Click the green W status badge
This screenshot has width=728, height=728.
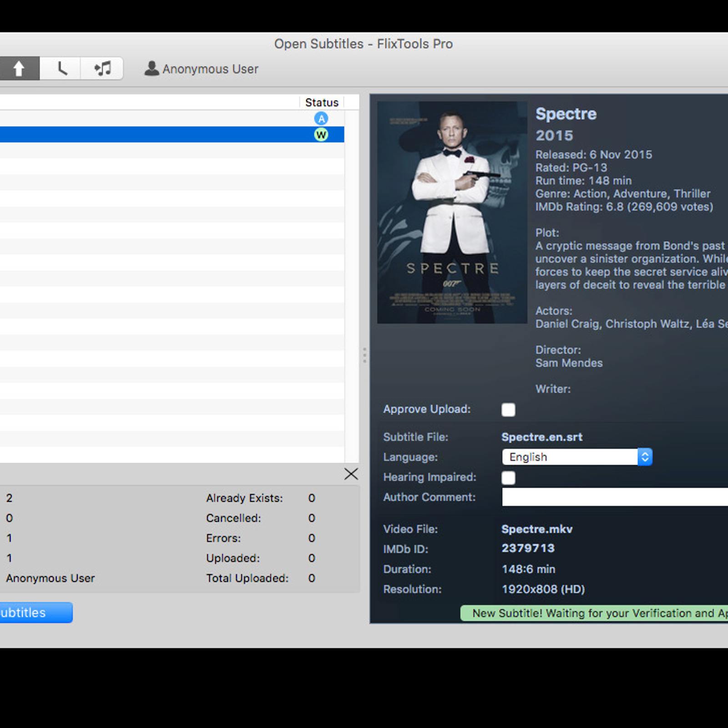click(321, 135)
